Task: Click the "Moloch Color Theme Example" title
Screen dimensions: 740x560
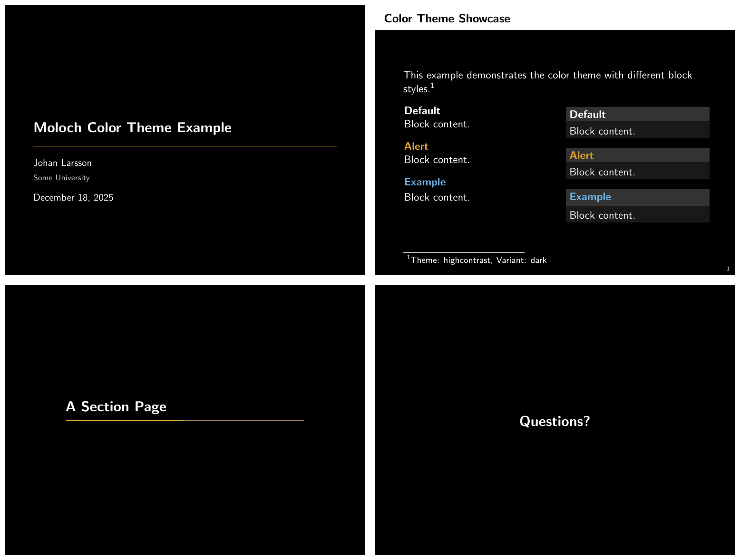Action: pos(132,128)
